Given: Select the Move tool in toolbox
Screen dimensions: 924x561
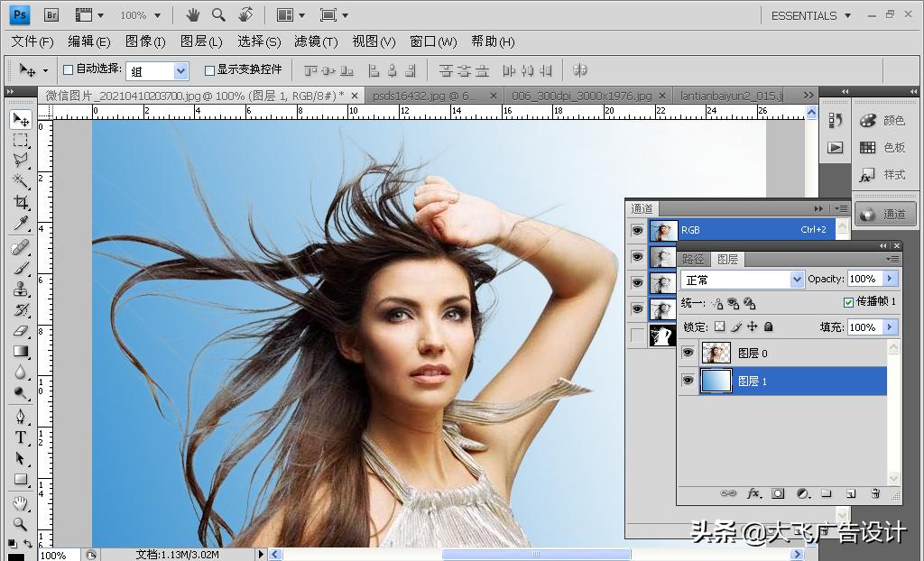Looking at the screenshot, I should (21, 120).
